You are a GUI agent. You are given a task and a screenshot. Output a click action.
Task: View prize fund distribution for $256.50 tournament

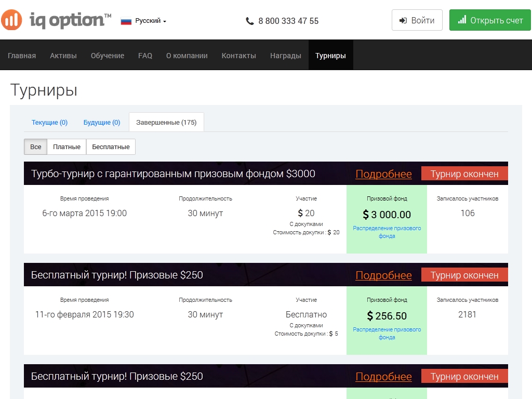[x=387, y=333]
